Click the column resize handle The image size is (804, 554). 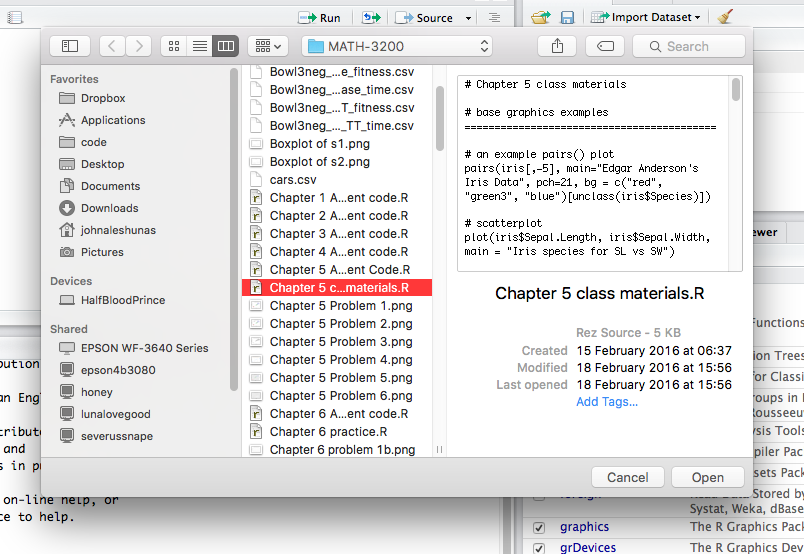click(439, 449)
